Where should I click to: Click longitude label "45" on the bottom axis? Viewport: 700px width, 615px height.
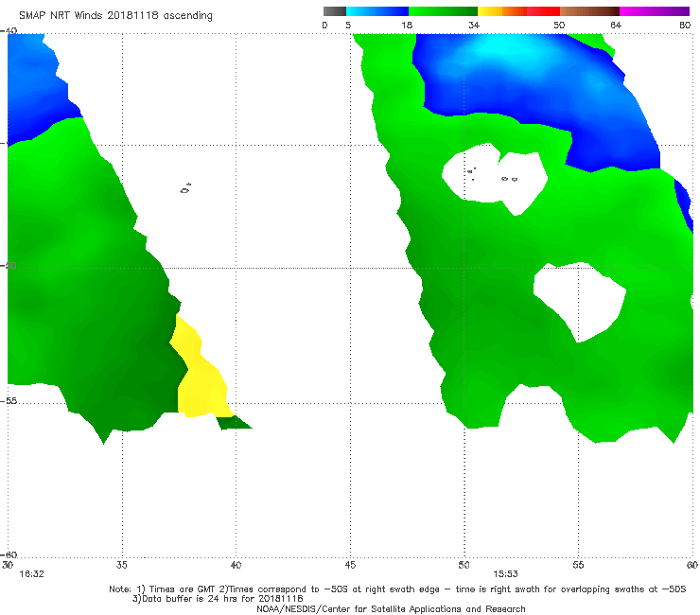tap(350, 565)
